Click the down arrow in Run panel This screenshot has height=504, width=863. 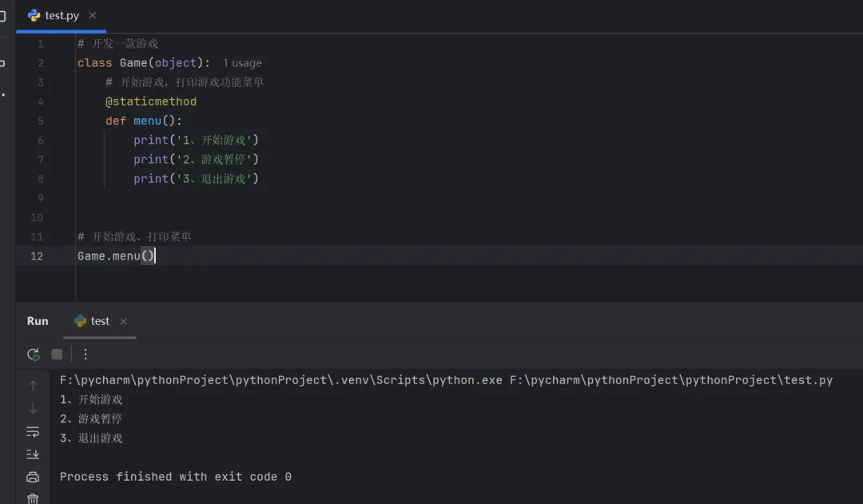tap(33, 409)
